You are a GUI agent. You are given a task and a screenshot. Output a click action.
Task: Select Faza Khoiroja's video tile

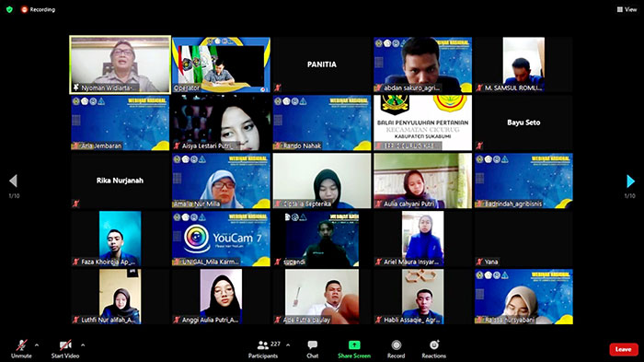click(120, 239)
